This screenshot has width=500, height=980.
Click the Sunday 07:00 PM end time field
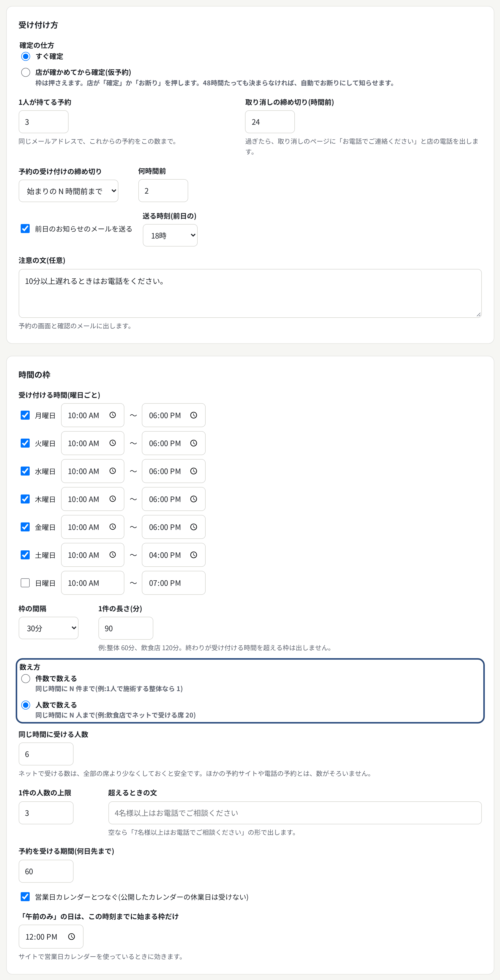174,583
